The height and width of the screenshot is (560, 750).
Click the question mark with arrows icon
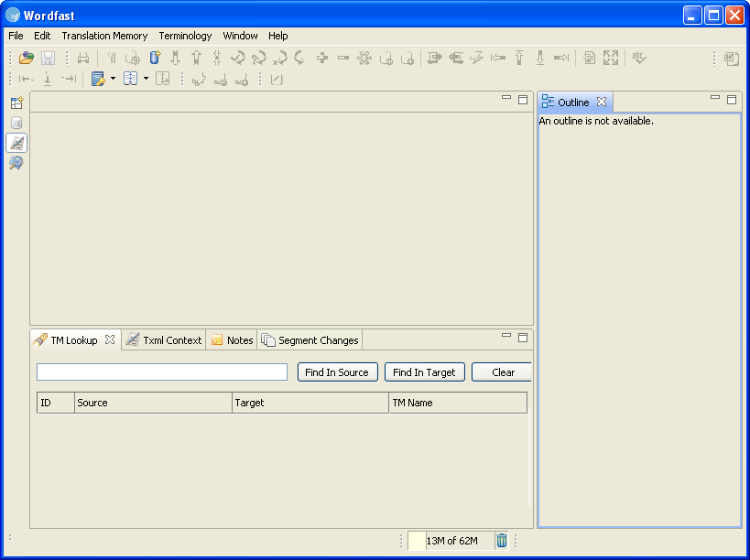259,58
